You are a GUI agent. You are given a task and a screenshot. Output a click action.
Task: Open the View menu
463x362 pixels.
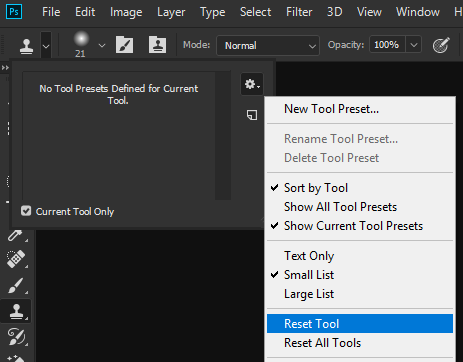[x=369, y=12]
